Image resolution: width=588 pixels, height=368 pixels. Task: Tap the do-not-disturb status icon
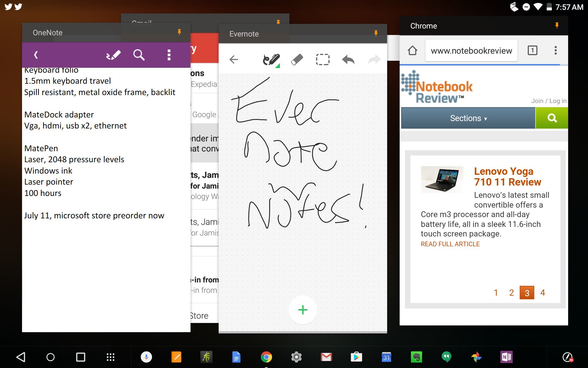526,7
